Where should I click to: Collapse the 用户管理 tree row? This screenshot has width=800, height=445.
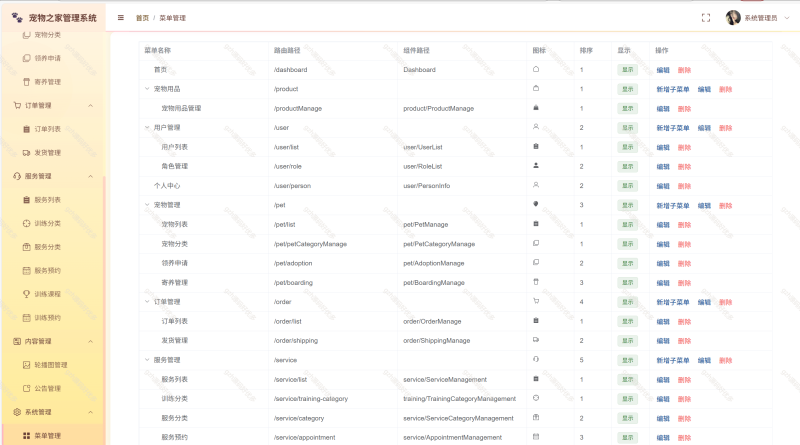pyautogui.click(x=147, y=128)
